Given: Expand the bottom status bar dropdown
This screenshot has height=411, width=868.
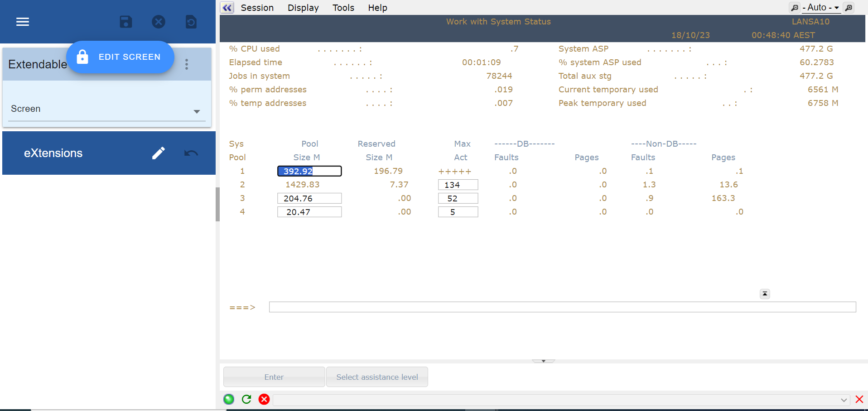Looking at the screenshot, I should [x=844, y=400].
